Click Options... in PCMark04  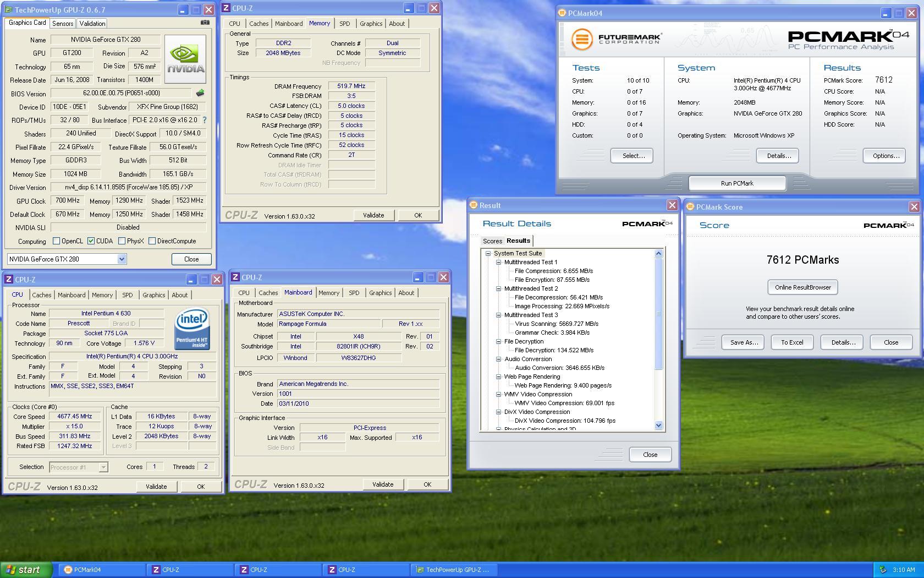(x=884, y=156)
